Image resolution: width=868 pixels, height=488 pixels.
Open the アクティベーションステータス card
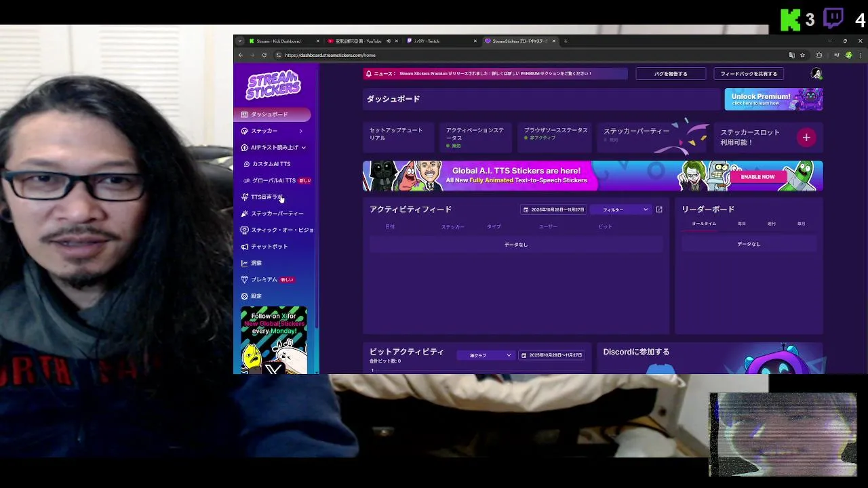[475, 137]
